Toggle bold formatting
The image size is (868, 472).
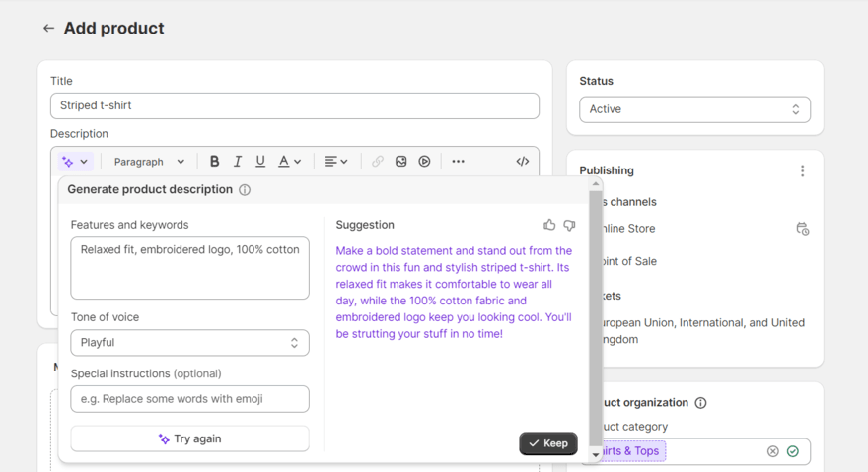pyautogui.click(x=214, y=161)
